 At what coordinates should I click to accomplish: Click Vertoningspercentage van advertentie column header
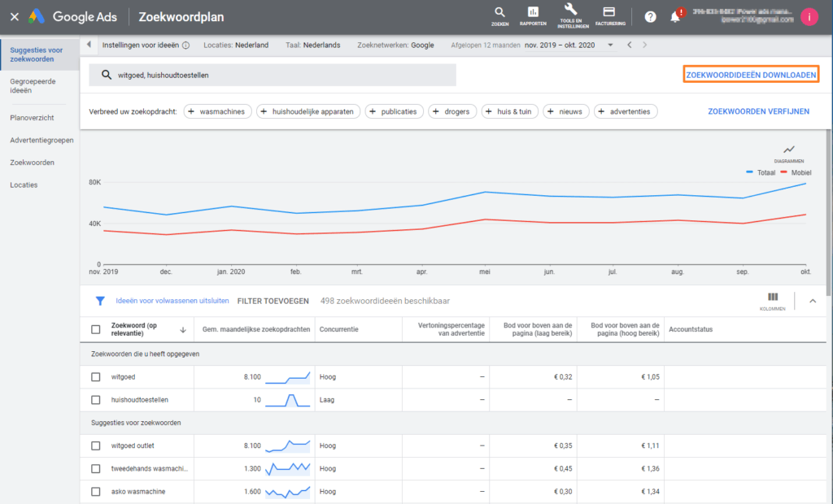[x=451, y=329]
